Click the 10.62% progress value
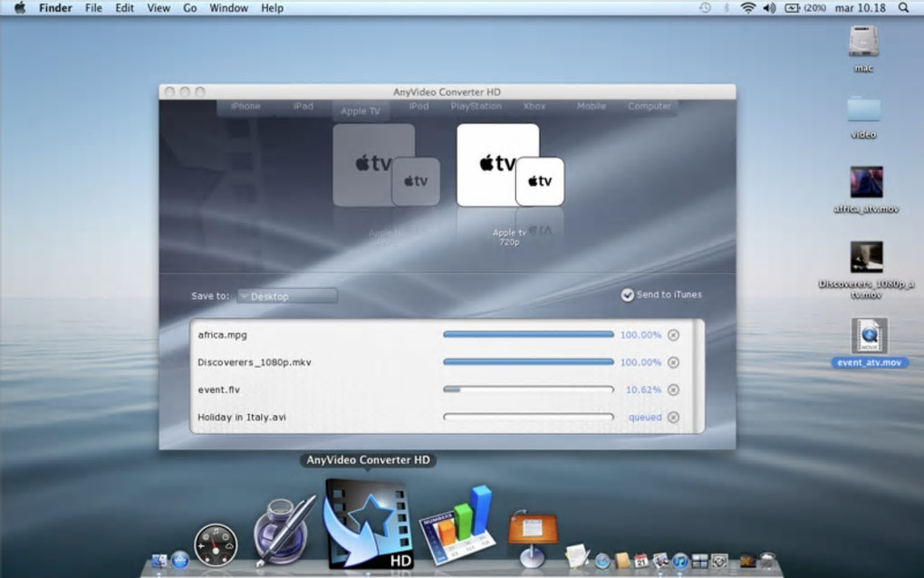The width and height of the screenshot is (924, 578). pos(643,390)
